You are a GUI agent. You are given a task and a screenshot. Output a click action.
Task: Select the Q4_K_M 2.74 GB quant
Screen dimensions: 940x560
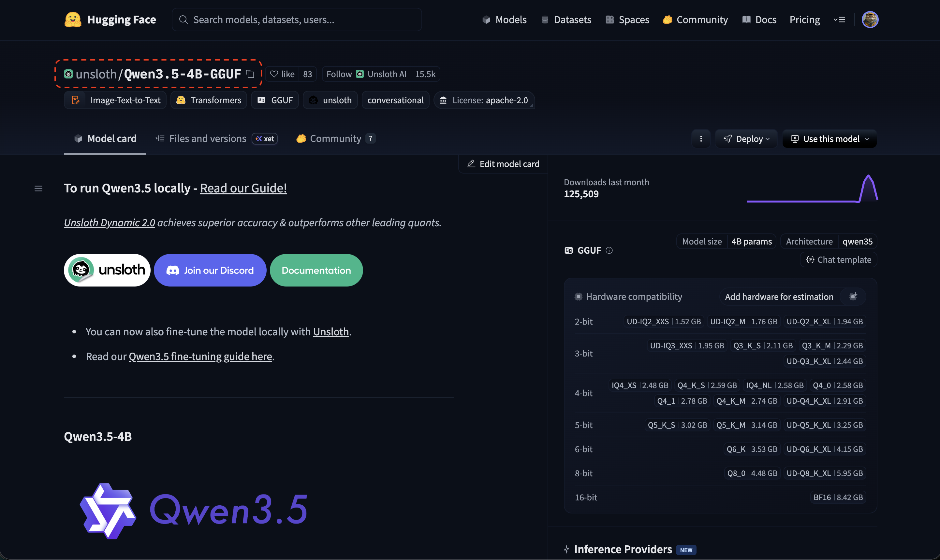(746, 401)
